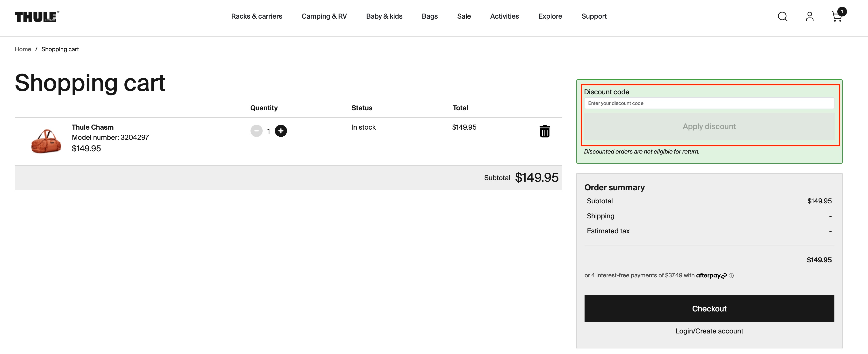Screen dimensions: 868x354
Task: Open the Bags menu
Action: pyautogui.click(x=430, y=16)
